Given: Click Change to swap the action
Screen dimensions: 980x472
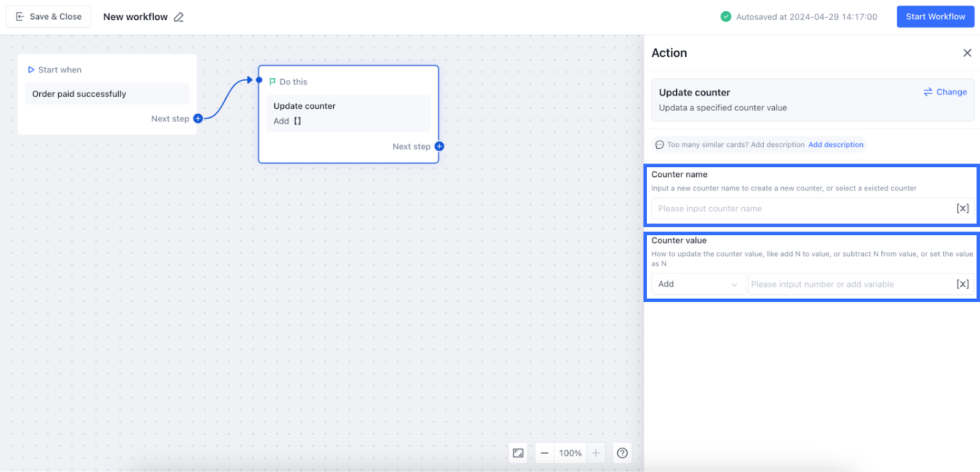Looking at the screenshot, I should pos(945,92).
